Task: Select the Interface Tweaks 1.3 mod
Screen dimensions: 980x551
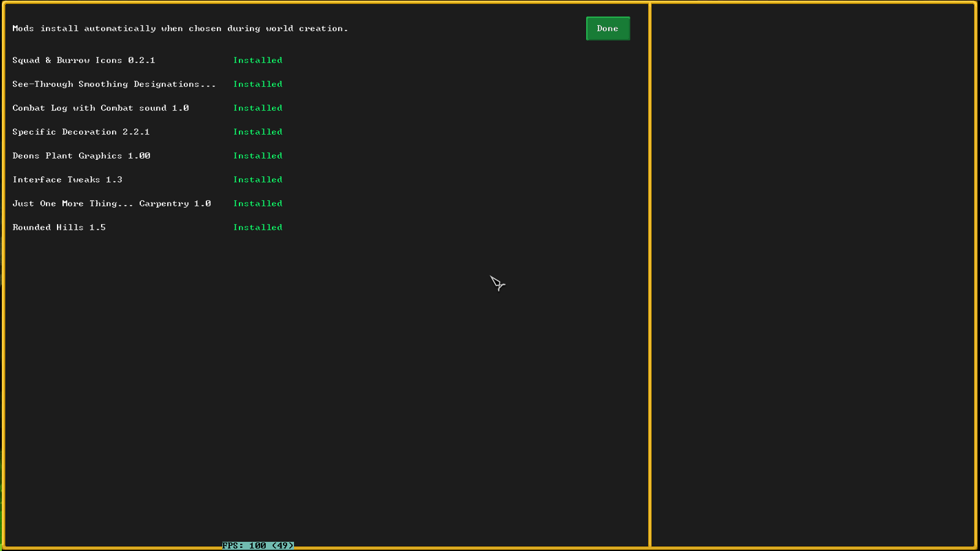Action: 67,179
